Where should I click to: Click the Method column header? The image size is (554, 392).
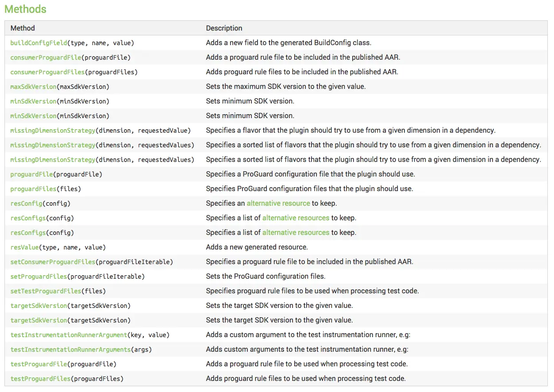pyautogui.click(x=23, y=28)
